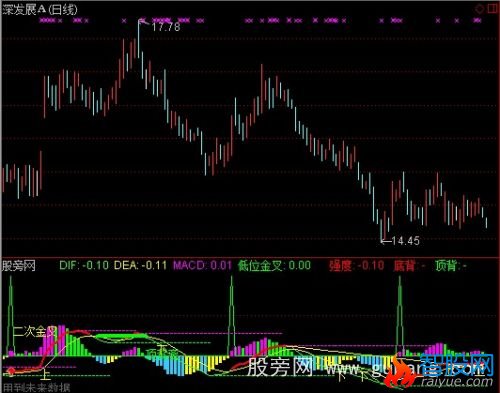Screen dimensions: 500x393
Task: Click the red dot marker in MACD panel
Action: pyautogui.click(x=11, y=371)
